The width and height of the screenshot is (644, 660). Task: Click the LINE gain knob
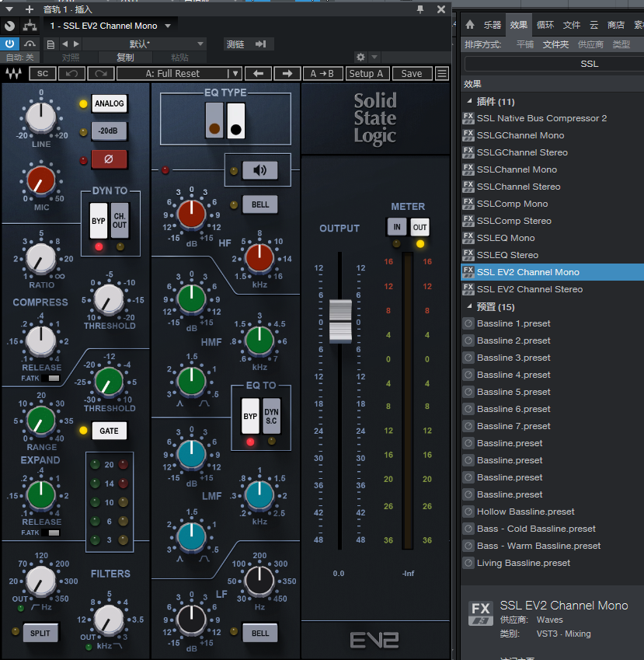tap(41, 117)
